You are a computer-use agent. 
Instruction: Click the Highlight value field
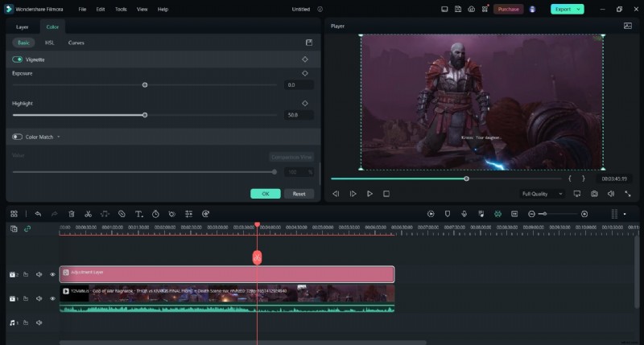click(x=299, y=115)
